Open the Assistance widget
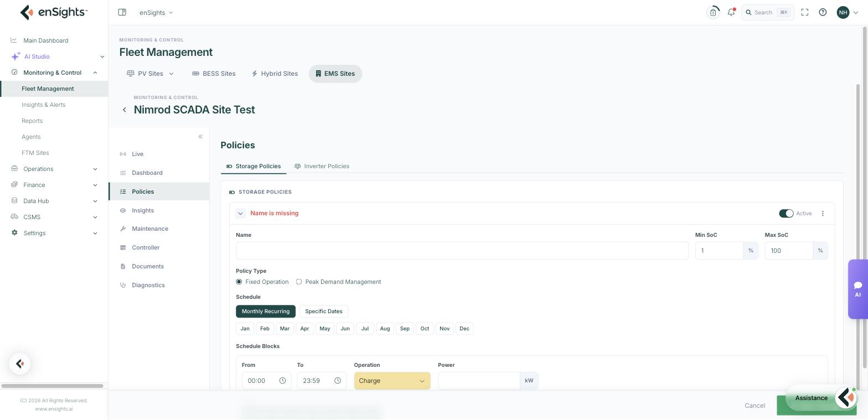868x420 pixels. pyautogui.click(x=821, y=398)
